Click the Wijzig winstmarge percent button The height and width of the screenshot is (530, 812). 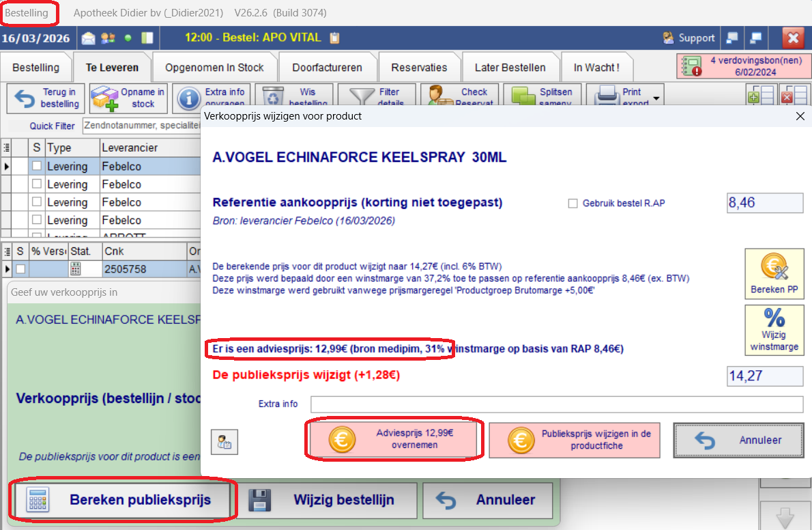774,330
